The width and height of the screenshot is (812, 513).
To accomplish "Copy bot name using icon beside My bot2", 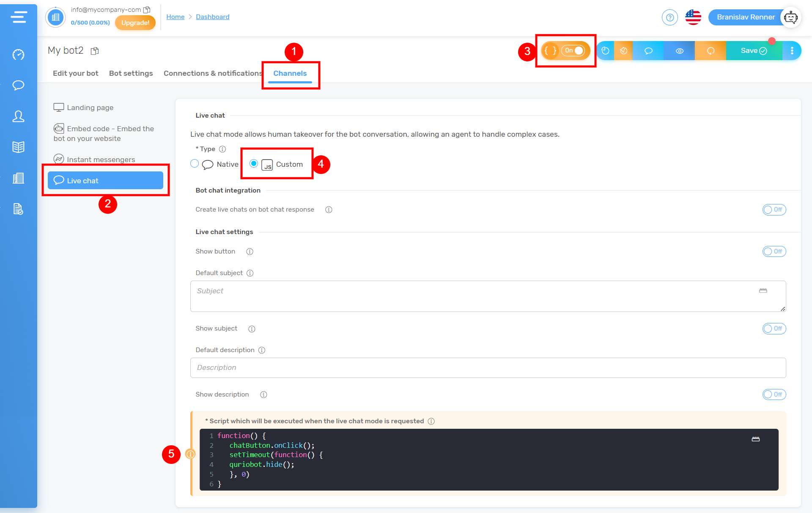I will (x=95, y=51).
